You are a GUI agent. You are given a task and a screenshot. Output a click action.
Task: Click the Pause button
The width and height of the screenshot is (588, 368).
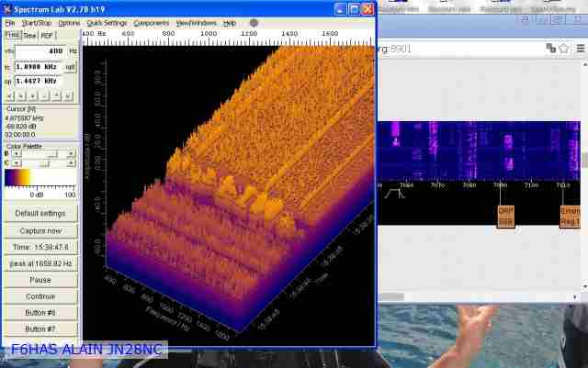pyautogui.click(x=40, y=280)
